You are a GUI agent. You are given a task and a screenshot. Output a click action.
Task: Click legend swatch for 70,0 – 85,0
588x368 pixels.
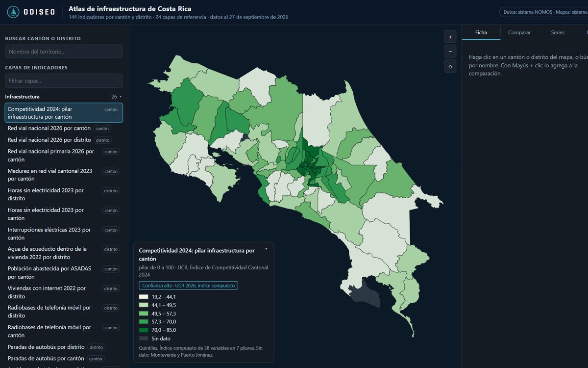pos(144,330)
